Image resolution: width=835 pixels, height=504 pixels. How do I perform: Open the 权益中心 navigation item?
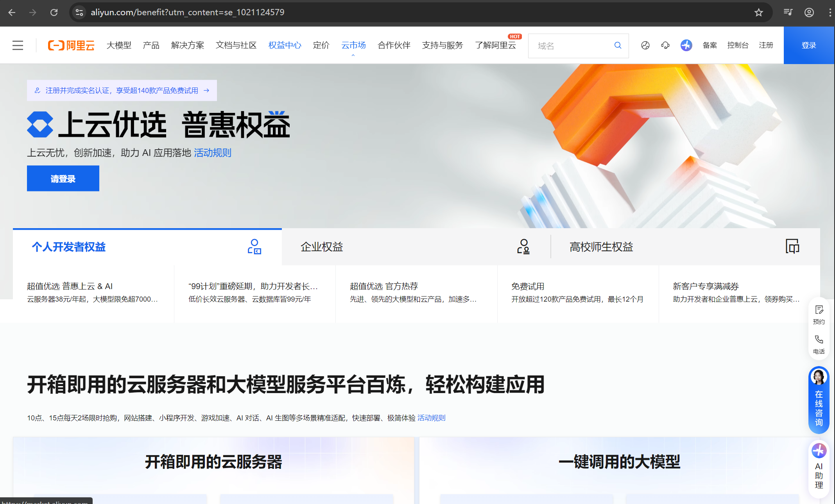click(x=285, y=45)
